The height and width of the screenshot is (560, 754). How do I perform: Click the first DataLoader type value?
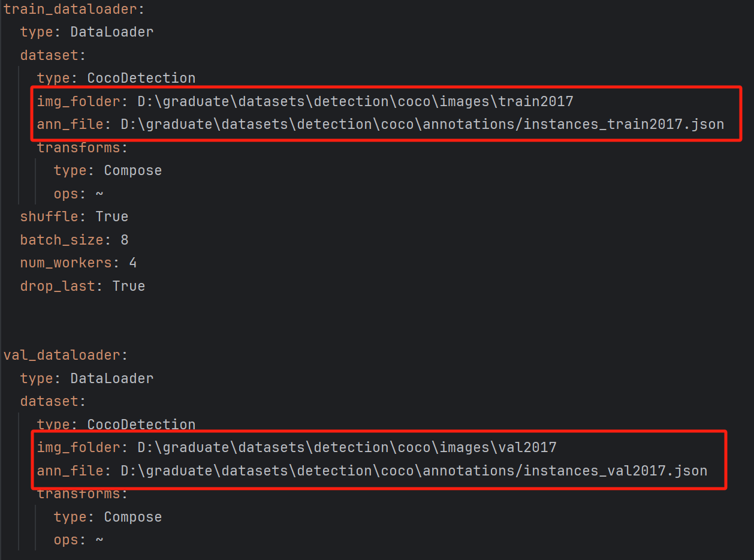[x=112, y=32]
